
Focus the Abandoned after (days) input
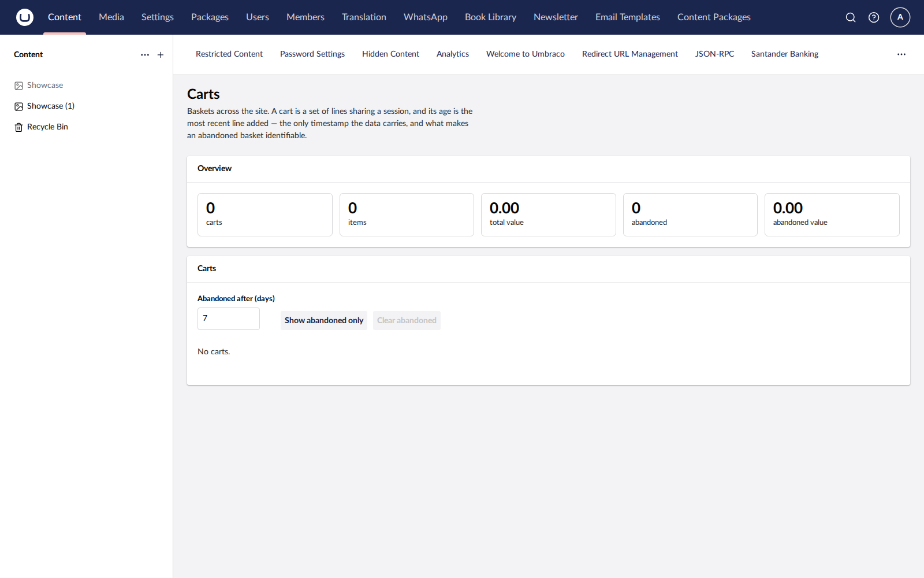pyautogui.click(x=229, y=318)
